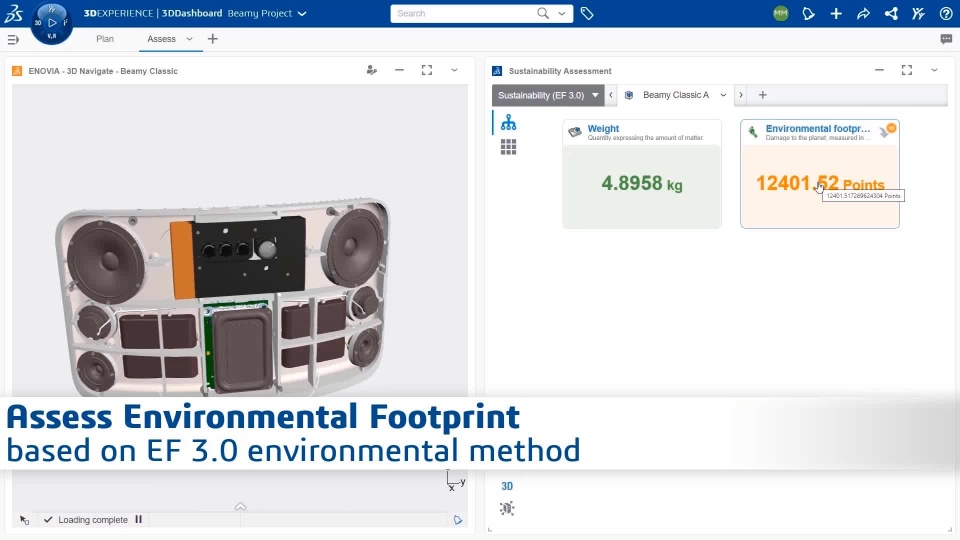Viewport: 960px width, 540px height.
Task: Click the blue play icon in viewer
Action: [458, 520]
